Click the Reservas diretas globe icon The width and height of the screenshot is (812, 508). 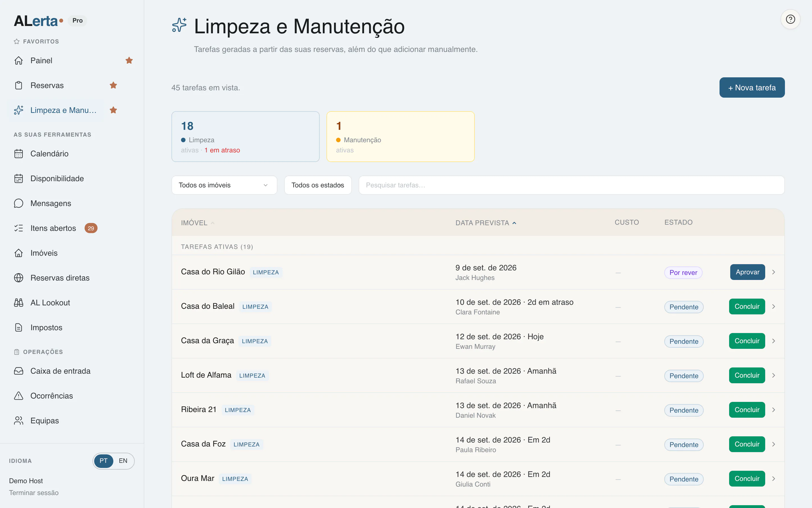pos(19,278)
